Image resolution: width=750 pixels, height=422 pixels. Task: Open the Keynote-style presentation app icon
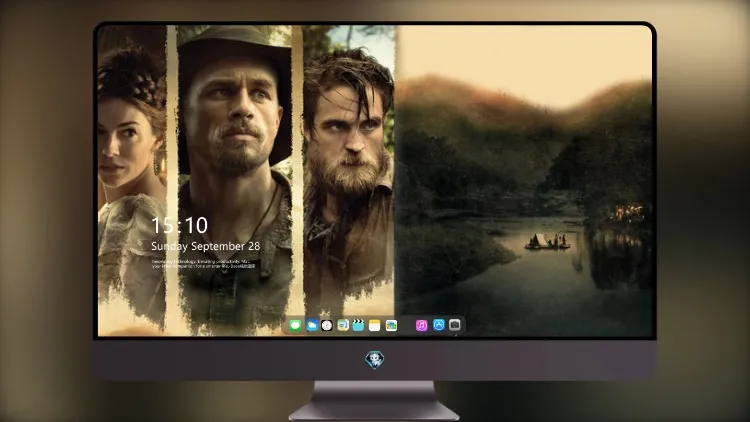click(x=343, y=326)
